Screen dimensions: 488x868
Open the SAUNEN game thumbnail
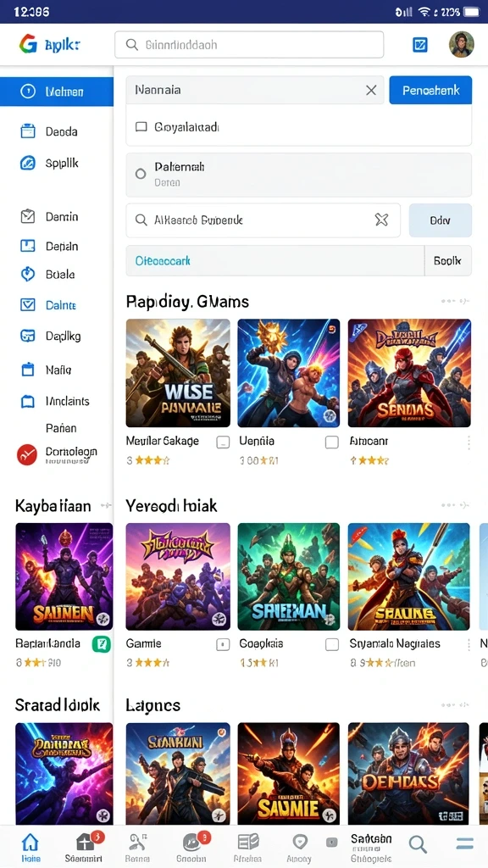tap(64, 576)
